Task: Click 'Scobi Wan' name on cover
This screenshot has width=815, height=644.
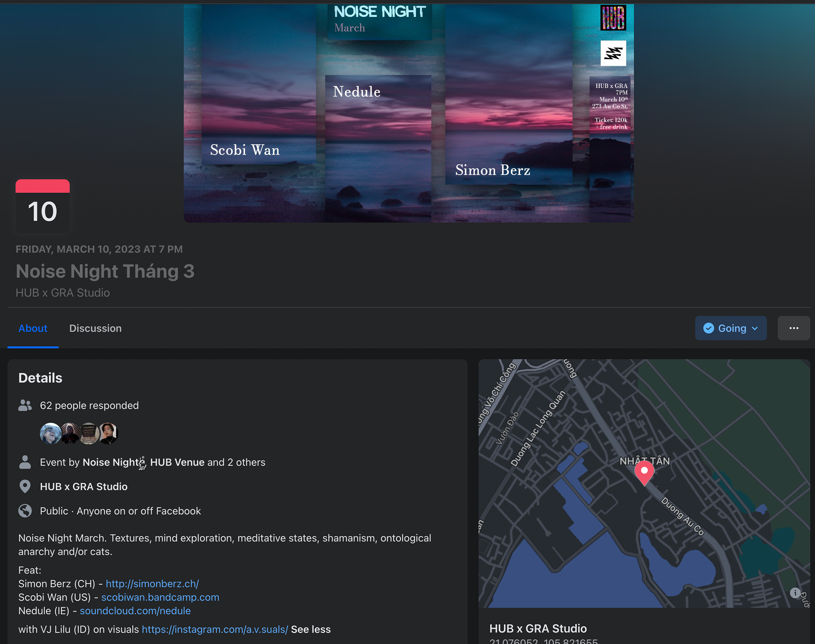Action: 245,150
